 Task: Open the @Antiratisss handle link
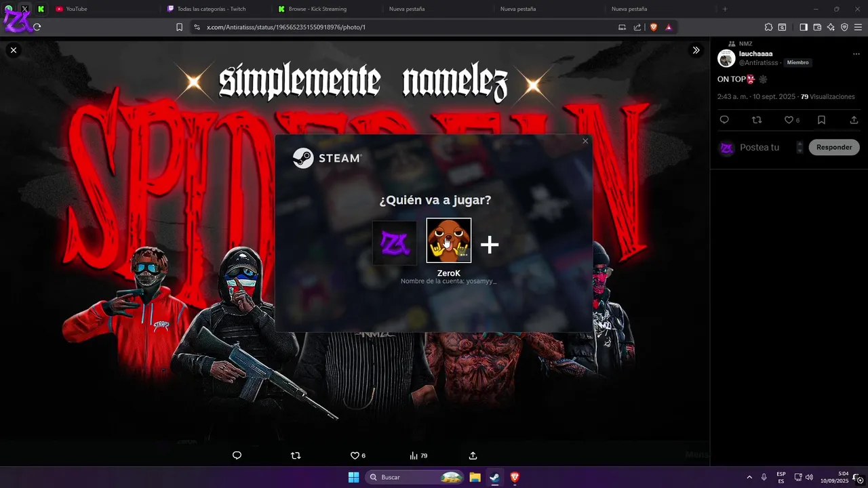(x=758, y=62)
